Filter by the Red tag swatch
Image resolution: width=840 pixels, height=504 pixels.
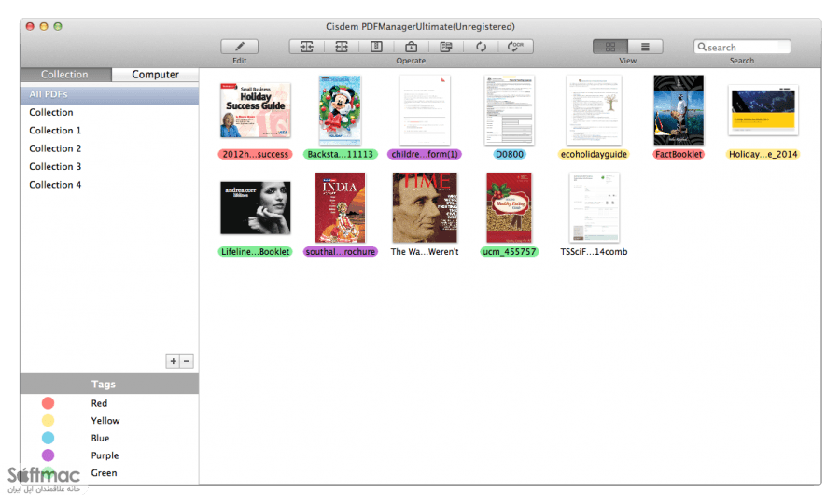[48, 403]
